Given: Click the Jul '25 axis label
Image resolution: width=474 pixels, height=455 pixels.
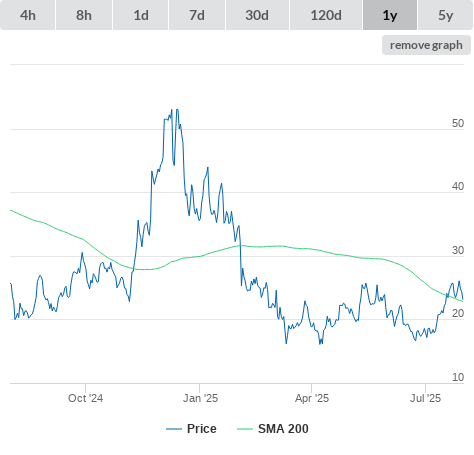Looking at the screenshot, I should pyautogui.click(x=425, y=398).
